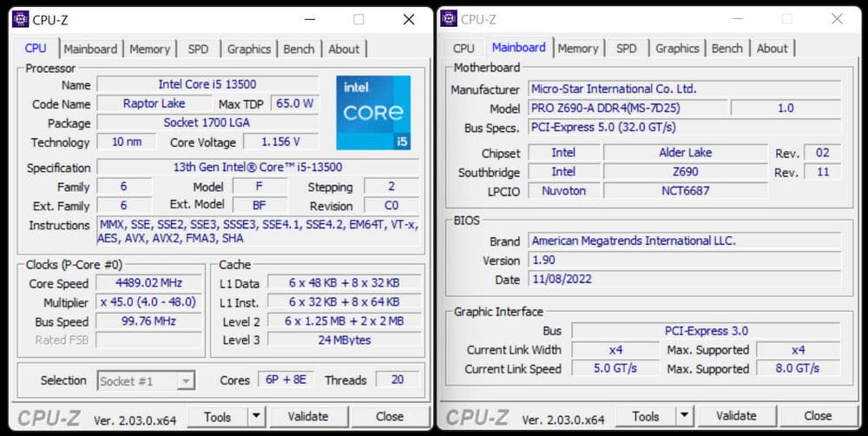The height and width of the screenshot is (436, 868).
Task: Click the Technology value 10 nm
Action: [127, 142]
